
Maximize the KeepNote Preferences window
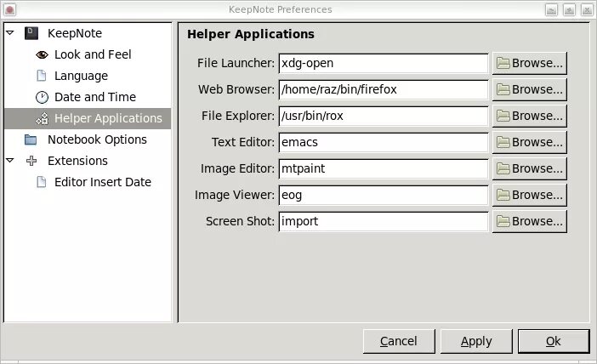point(569,10)
